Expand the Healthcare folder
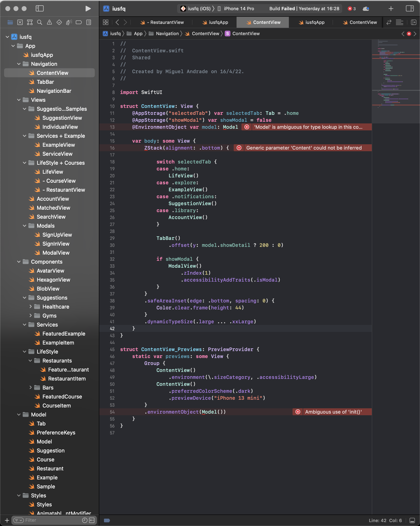The image size is (420, 526). coord(30,307)
